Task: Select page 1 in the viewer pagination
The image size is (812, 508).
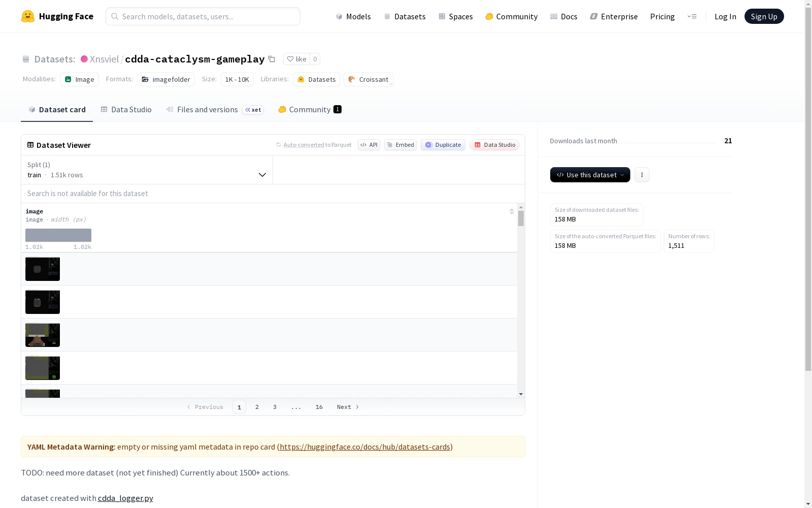Action: coord(240,407)
